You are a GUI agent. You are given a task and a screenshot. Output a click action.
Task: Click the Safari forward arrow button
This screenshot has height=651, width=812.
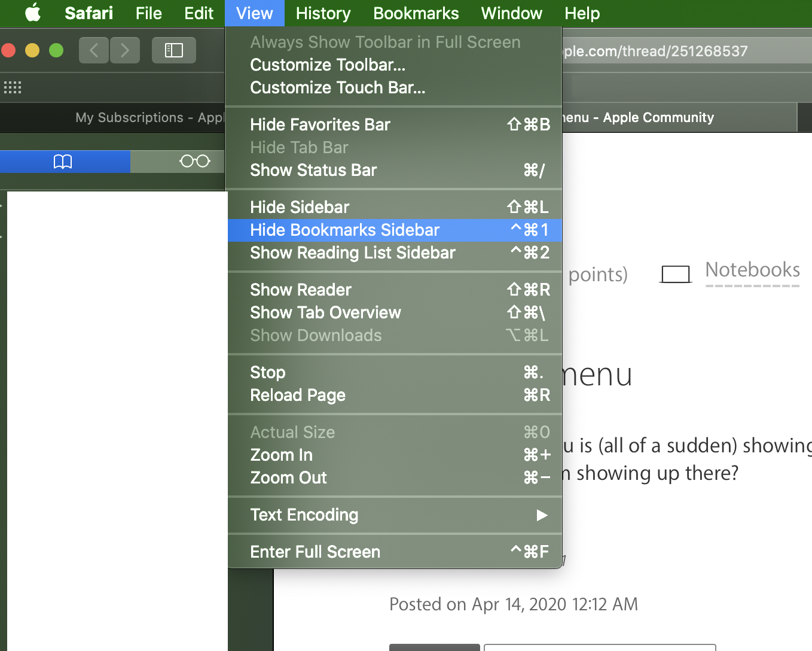coord(124,50)
